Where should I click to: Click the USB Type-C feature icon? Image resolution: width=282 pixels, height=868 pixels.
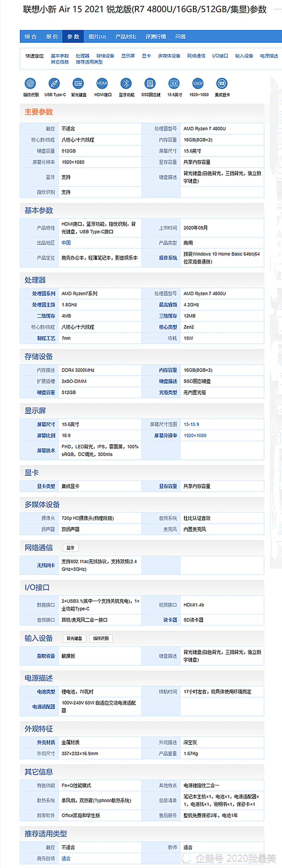[x=54, y=83]
